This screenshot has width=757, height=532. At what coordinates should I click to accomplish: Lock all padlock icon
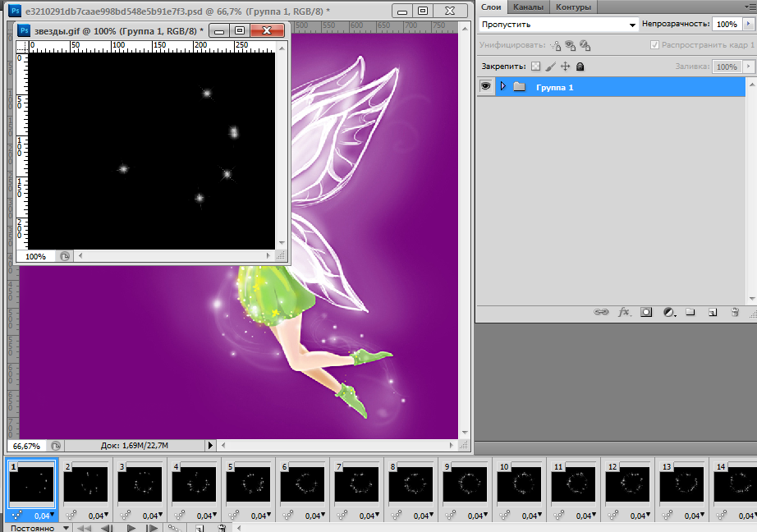click(x=580, y=66)
